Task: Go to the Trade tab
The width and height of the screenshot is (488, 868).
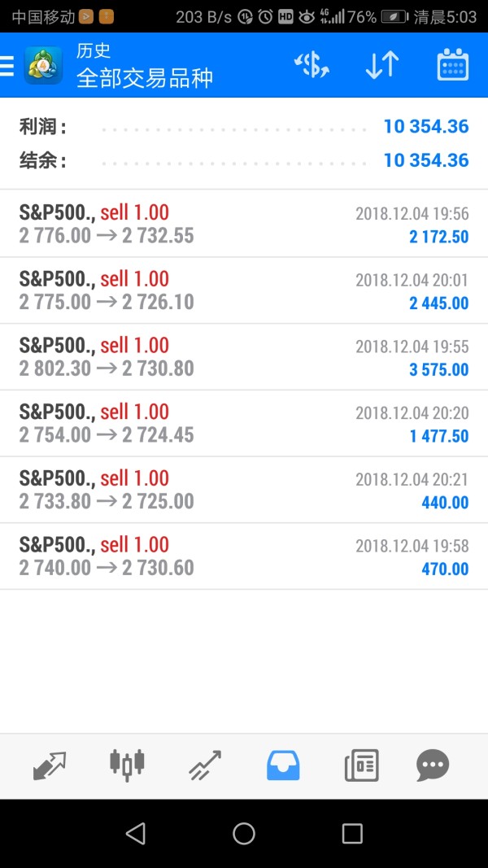Action: (205, 765)
